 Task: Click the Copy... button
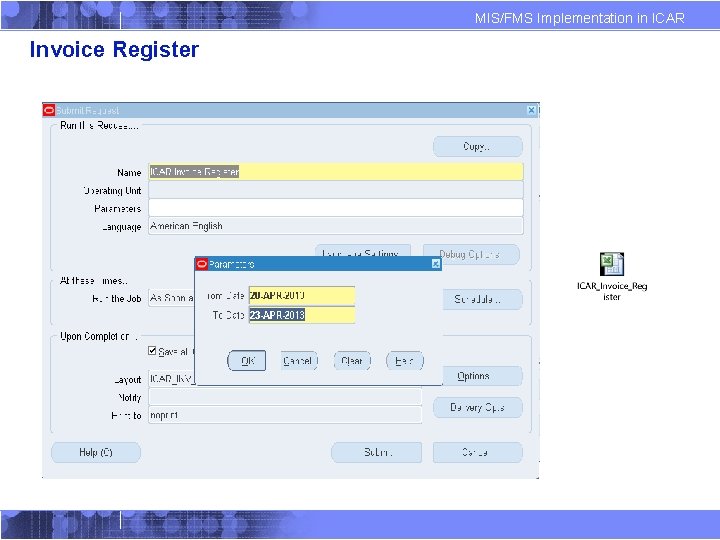coord(478,146)
